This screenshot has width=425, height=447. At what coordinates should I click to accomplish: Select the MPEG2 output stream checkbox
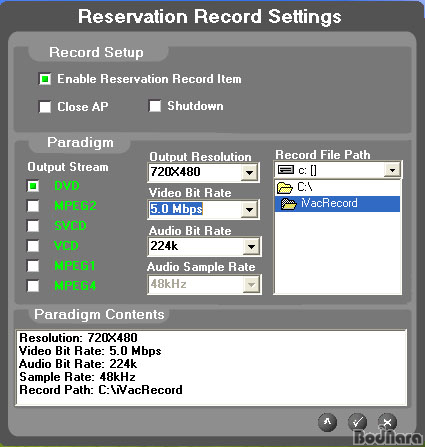(x=33, y=206)
